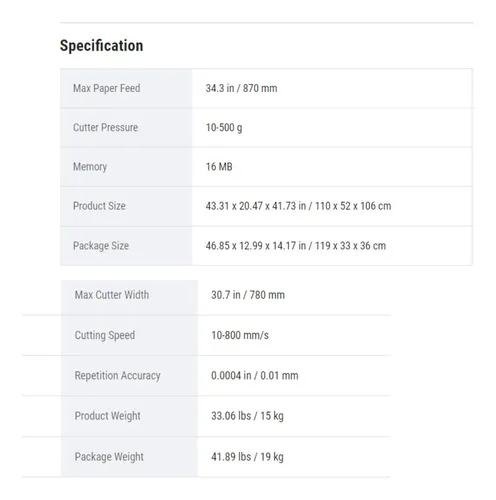
Task: Select the Max Paper Feed label
Action: [x=107, y=88]
